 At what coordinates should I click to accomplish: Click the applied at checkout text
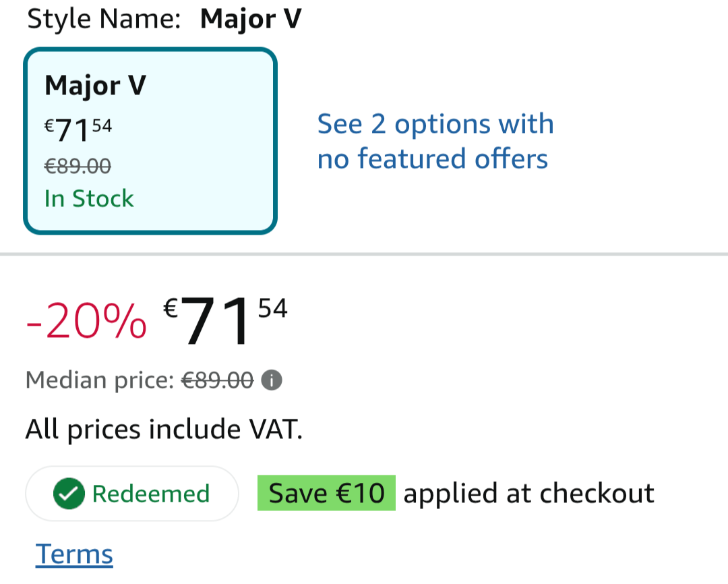coord(528,494)
